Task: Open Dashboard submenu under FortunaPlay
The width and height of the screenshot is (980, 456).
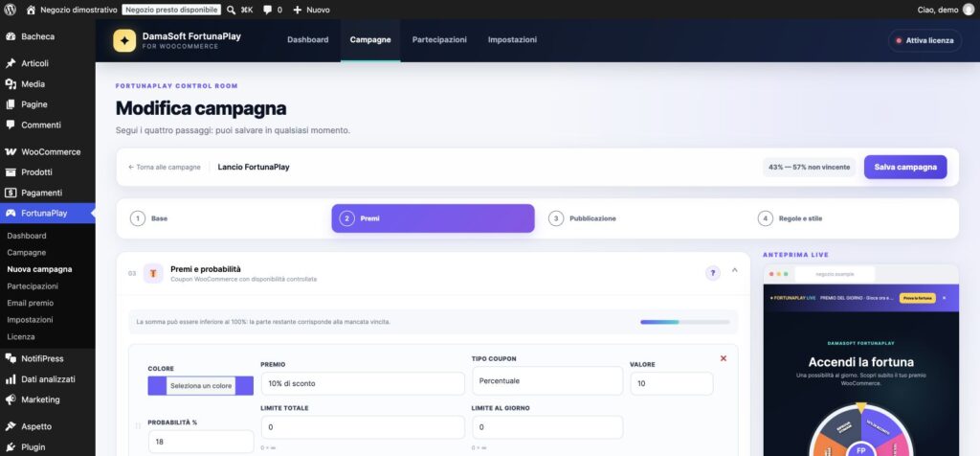Action: [x=27, y=236]
